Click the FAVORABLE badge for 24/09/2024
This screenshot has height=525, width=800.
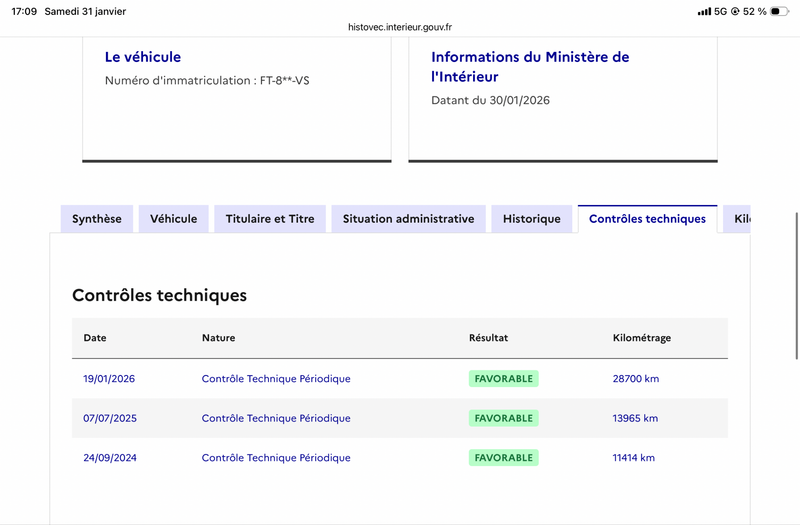click(x=504, y=458)
